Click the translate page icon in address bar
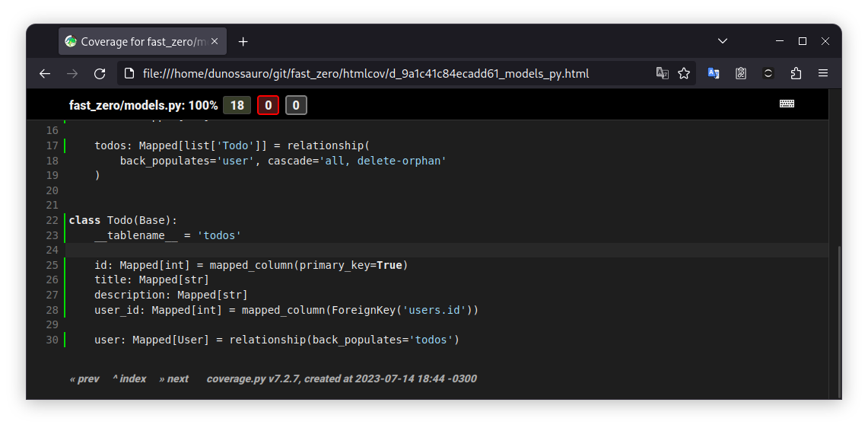The width and height of the screenshot is (868, 428). pos(663,74)
